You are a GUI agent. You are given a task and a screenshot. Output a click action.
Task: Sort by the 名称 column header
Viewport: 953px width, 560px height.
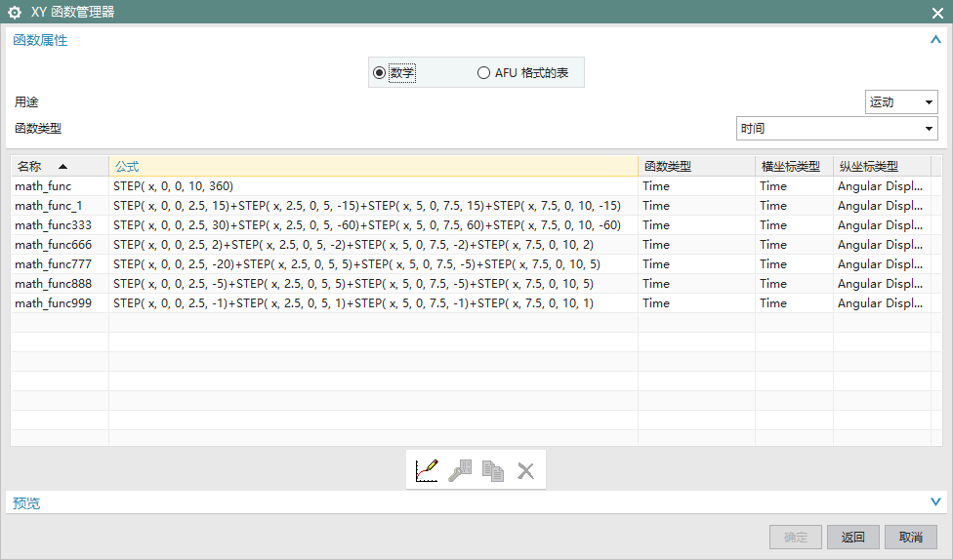click(60, 167)
